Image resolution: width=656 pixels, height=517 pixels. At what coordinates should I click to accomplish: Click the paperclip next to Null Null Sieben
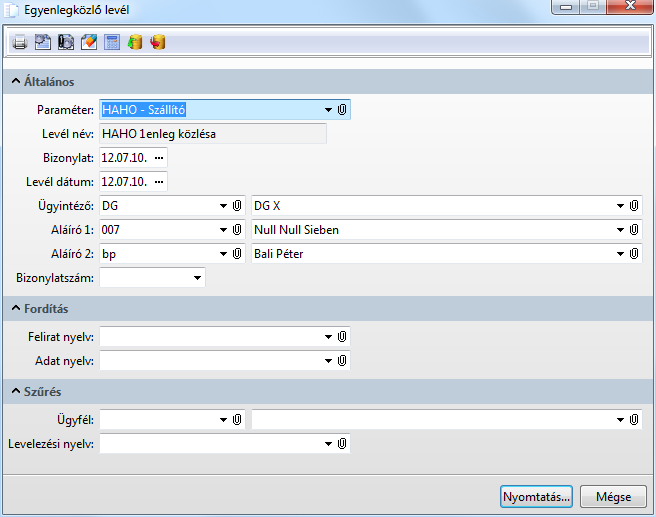[x=634, y=230]
